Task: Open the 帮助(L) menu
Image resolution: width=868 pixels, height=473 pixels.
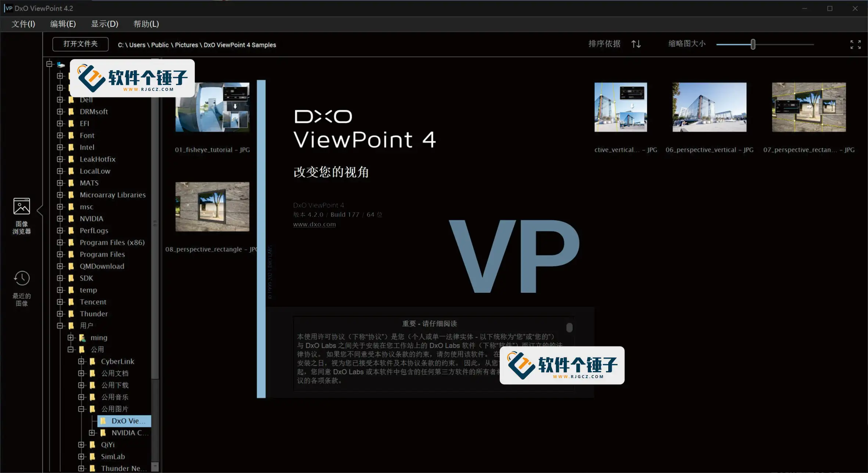Action: pos(146,24)
